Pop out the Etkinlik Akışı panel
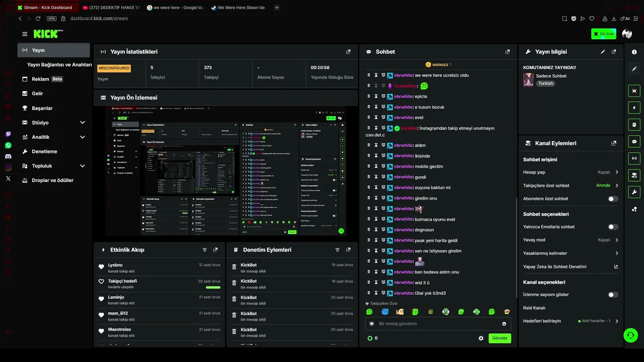Screen dimensions: 644x362 215,250
